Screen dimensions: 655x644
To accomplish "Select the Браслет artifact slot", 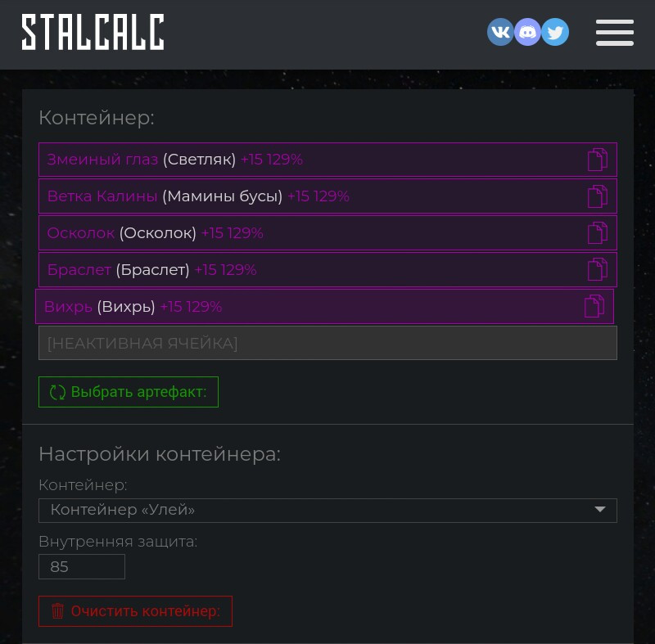I will coord(327,269).
